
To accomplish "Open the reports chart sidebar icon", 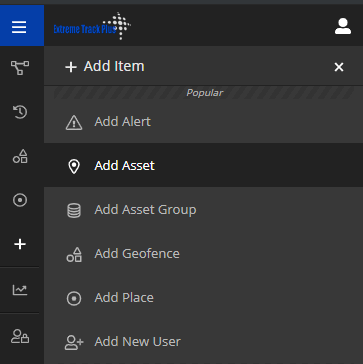I will [x=20, y=290].
